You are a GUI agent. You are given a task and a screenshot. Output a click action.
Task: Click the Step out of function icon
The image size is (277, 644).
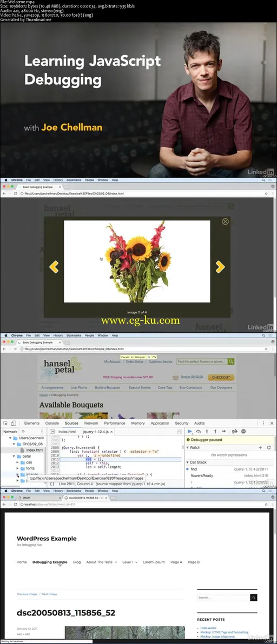point(215,432)
